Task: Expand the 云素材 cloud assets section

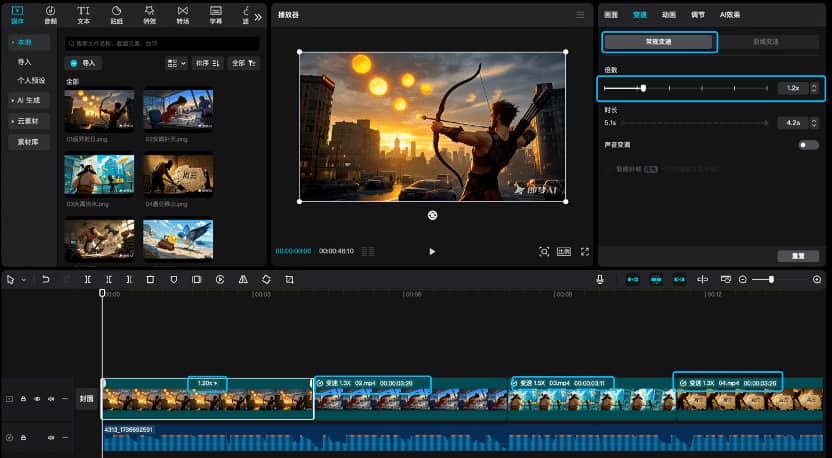Action: (29, 121)
